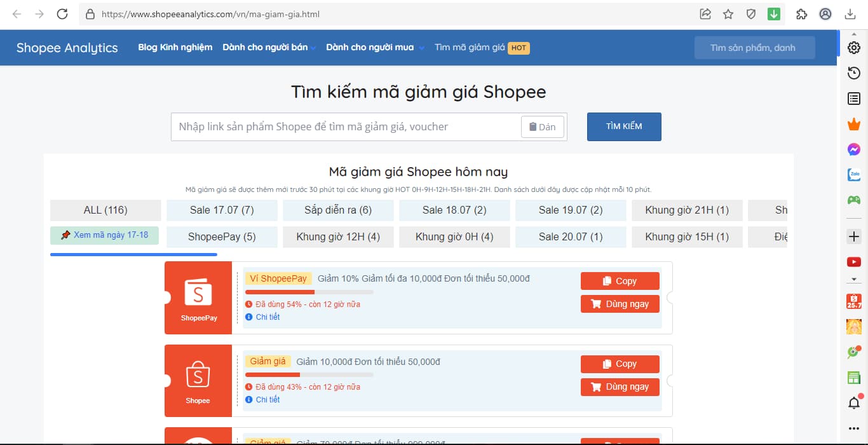Select the 'Sale 17.07 (7)' tab

(x=222, y=210)
